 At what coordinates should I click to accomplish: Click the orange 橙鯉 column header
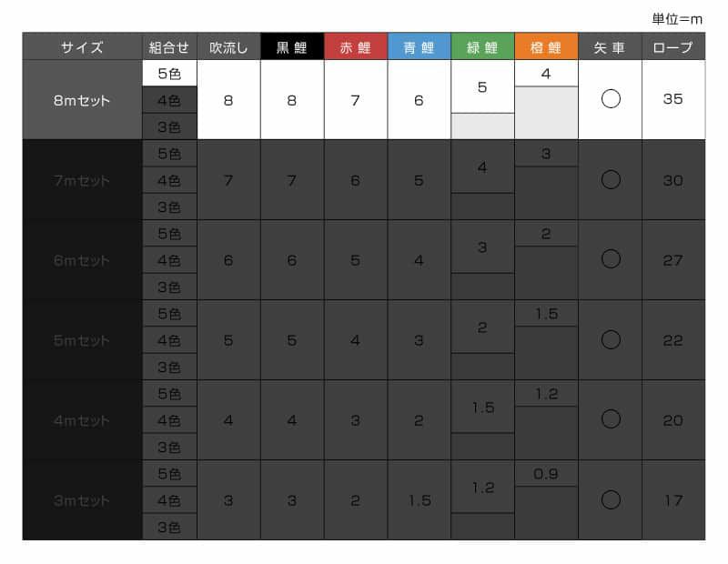pyautogui.click(x=546, y=47)
